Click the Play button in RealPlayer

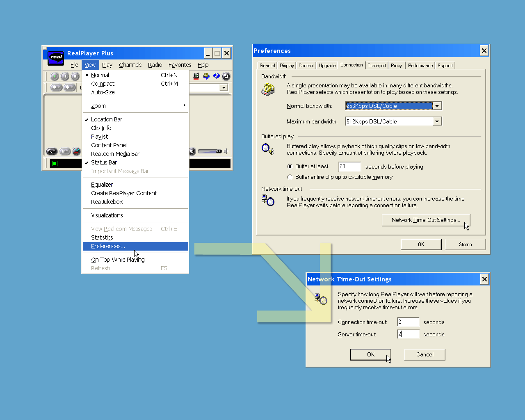tap(54, 76)
